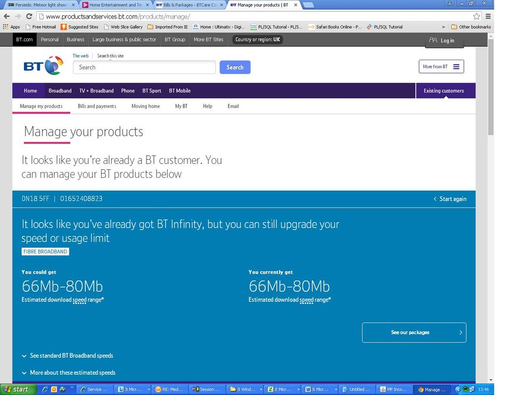Switch to the Home Entertainment tab
The image size is (532, 395).
pyautogui.click(x=116, y=5)
